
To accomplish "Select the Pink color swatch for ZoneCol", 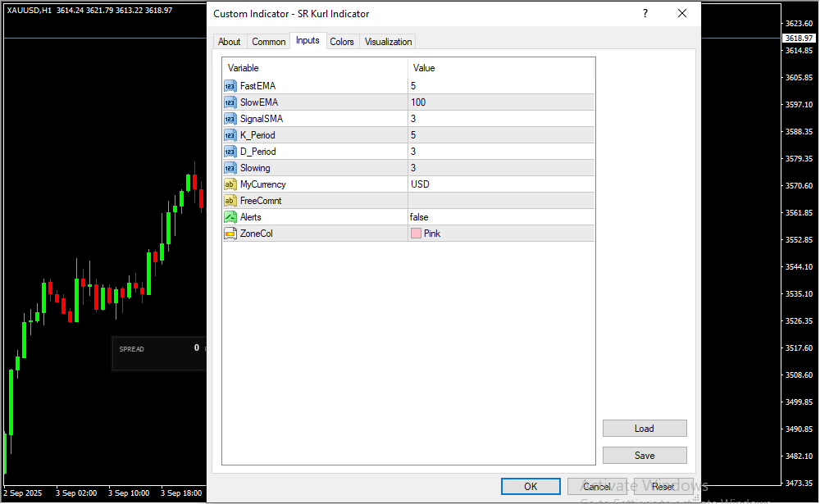I will point(417,234).
